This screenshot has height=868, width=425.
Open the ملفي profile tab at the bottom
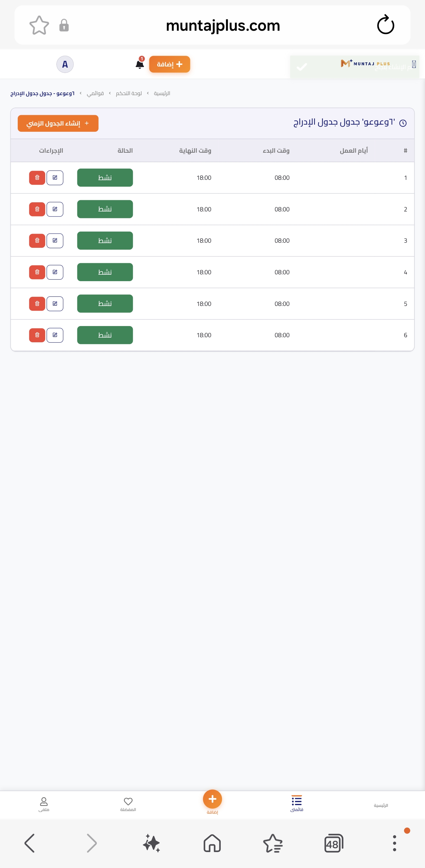[44, 804]
